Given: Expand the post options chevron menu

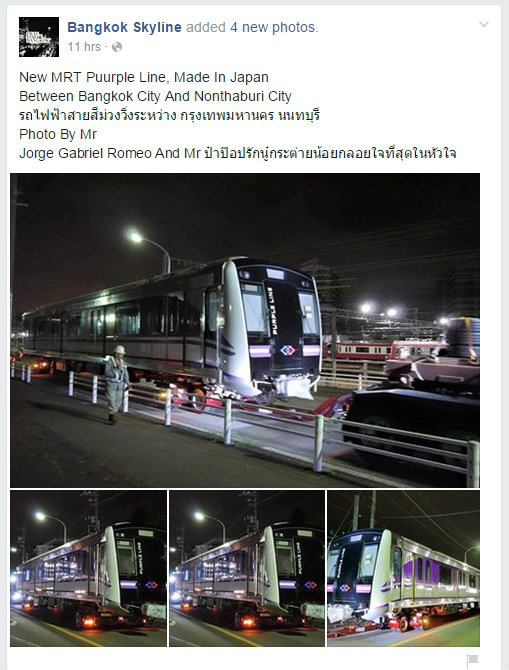Looking at the screenshot, I should [484, 24].
